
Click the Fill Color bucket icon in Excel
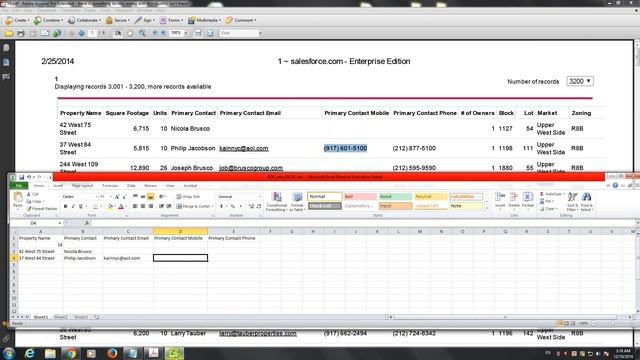tap(110, 207)
